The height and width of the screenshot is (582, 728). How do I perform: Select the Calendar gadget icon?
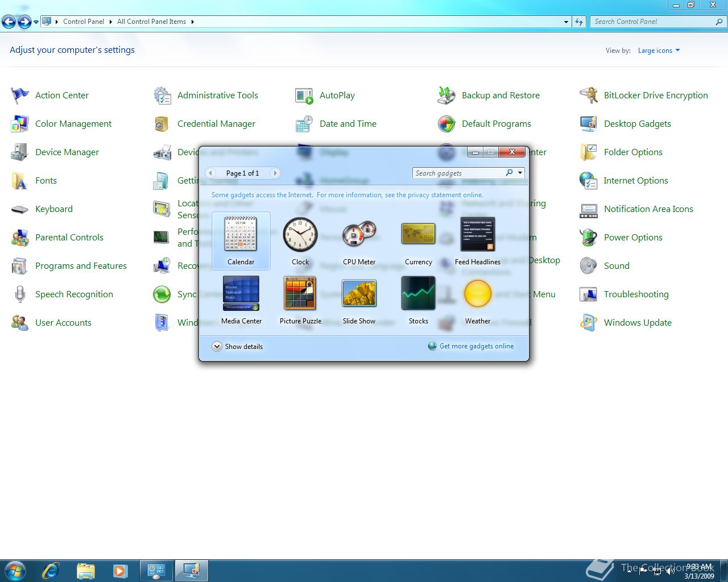241,234
